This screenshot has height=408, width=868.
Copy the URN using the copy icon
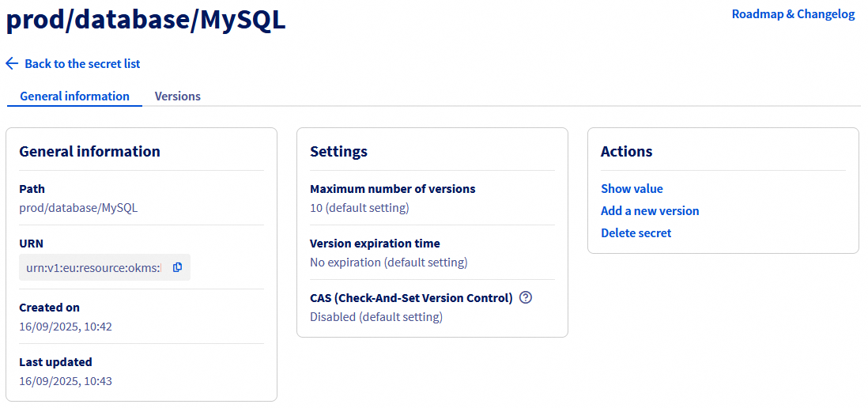(x=177, y=267)
